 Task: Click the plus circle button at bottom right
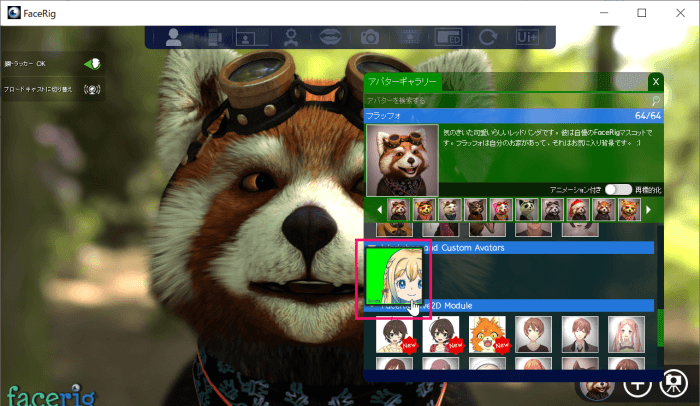point(637,383)
